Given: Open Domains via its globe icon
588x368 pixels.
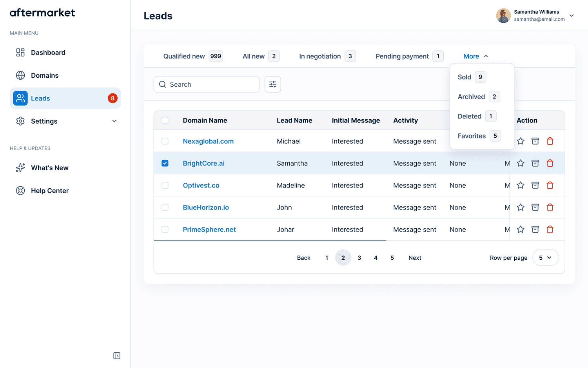Looking at the screenshot, I should pyautogui.click(x=20, y=75).
